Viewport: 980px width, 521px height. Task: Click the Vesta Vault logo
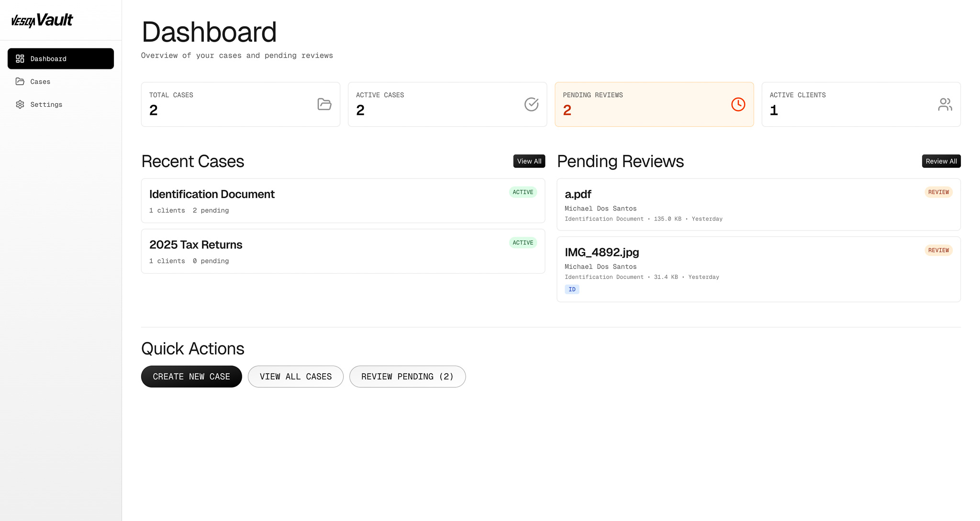pos(42,20)
